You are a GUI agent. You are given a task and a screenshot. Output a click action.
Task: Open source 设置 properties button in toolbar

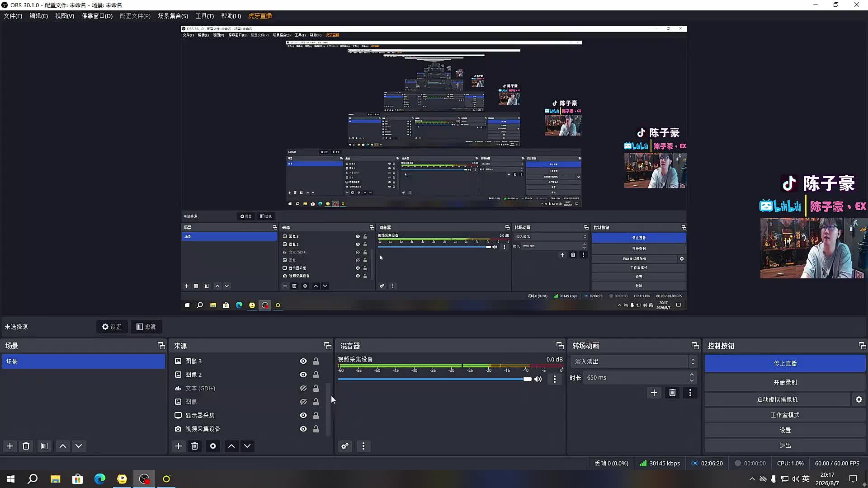point(112,327)
